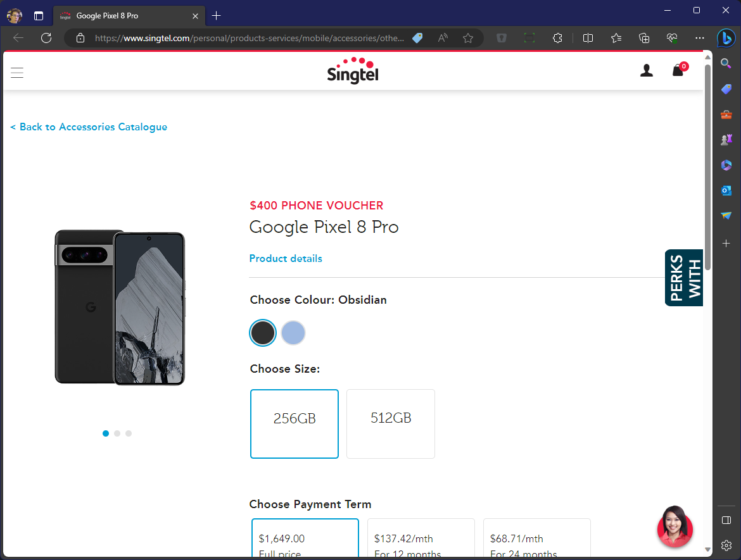This screenshot has height=560, width=741.
Task: Select the 512GB storage option
Action: click(390, 423)
